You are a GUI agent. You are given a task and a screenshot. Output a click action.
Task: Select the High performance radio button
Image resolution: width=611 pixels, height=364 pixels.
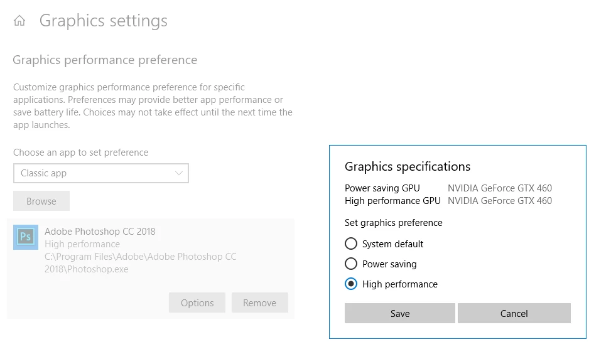(351, 284)
